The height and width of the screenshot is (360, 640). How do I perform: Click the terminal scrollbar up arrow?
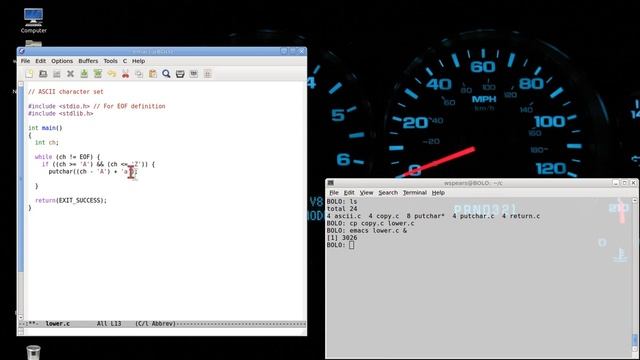pyautogui.click(x=634, y=200)
